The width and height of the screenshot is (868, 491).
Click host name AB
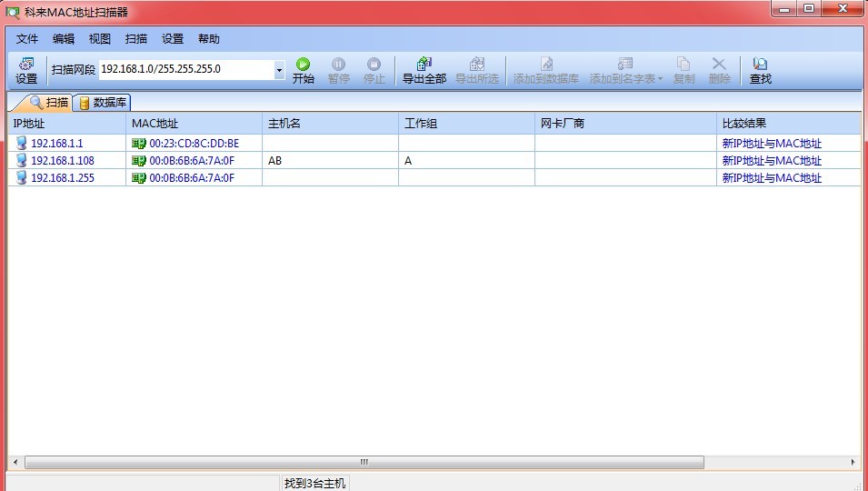point(274,161)
